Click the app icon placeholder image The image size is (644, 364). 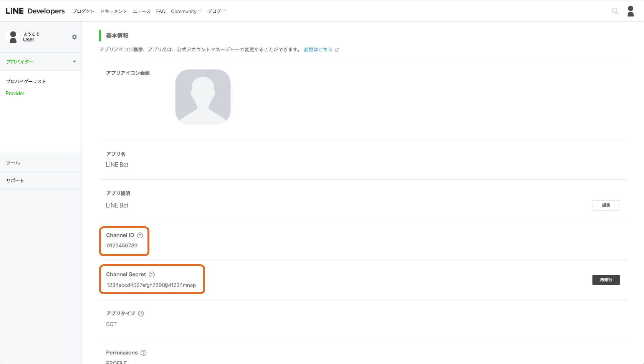pyautogui.click(x=203, y=97)
